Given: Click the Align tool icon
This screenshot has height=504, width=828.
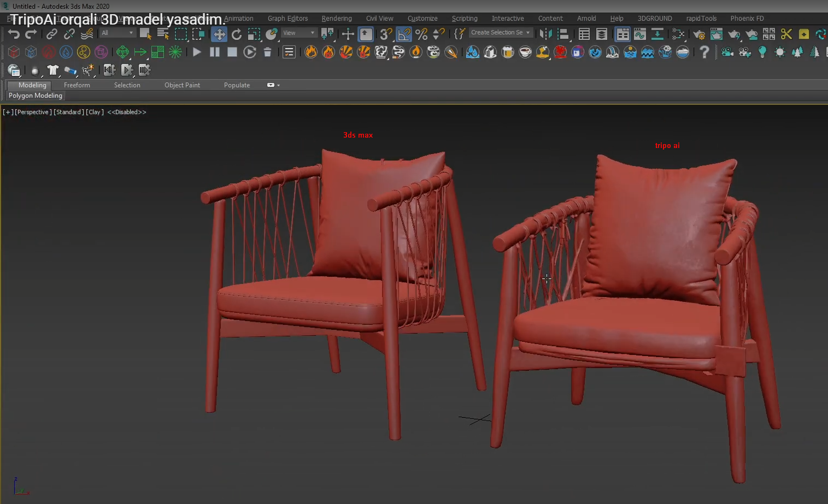Looking at the screenshot, I should [563, 34].
